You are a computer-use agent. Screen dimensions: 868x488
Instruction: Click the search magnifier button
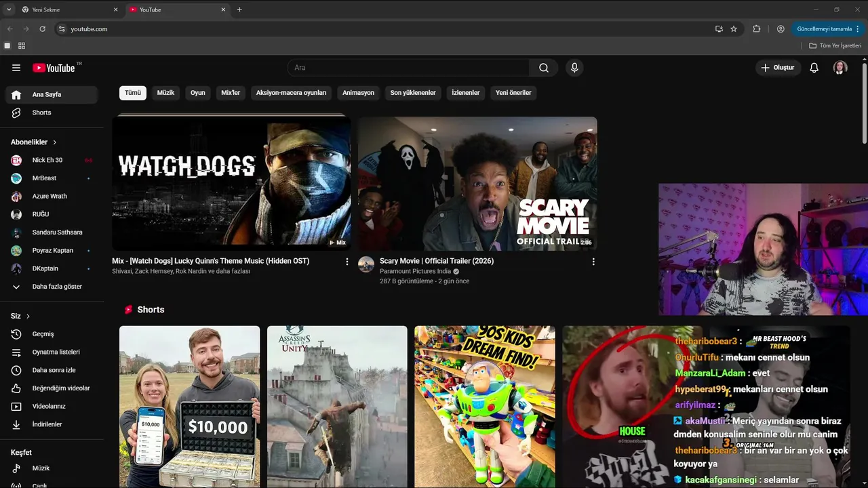click(544, 68)
